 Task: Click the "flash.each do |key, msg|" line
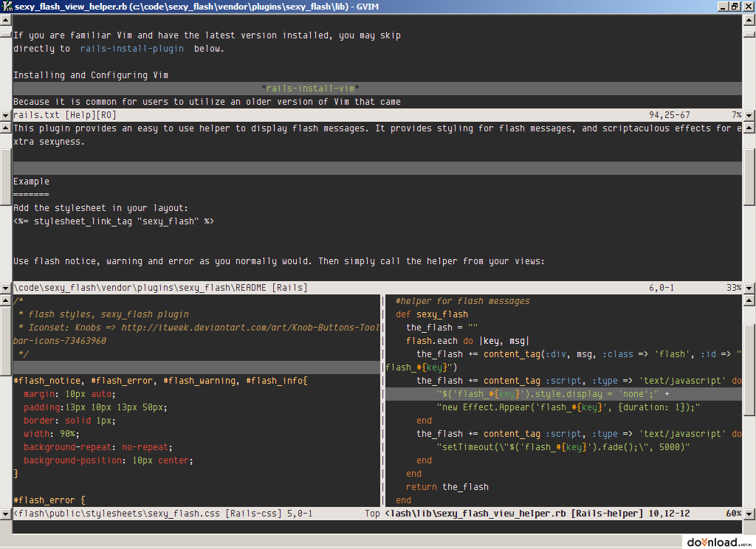coord(467,341)
